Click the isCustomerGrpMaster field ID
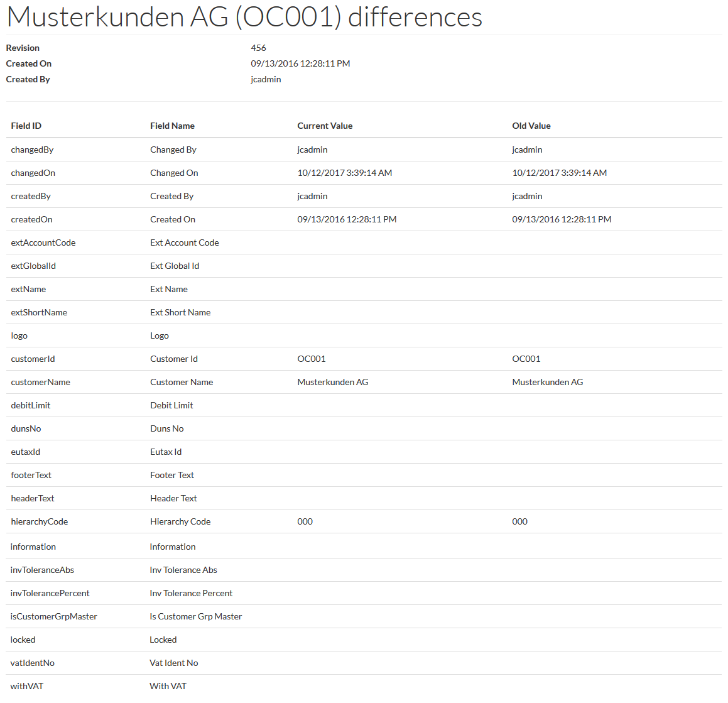Screen dimensions: 728x703 pos(54,616)
